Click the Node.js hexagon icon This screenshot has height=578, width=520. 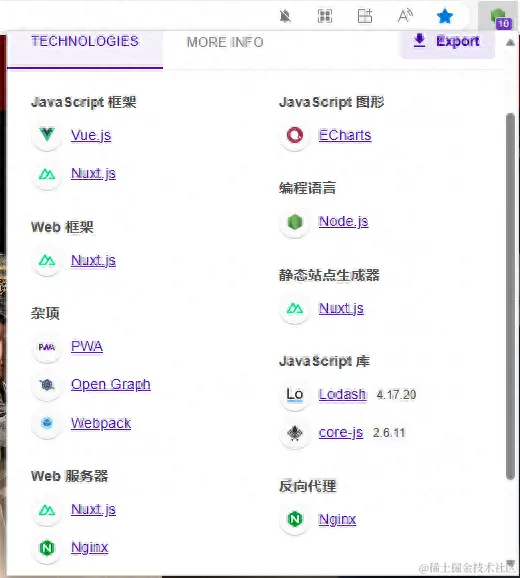click(x=295, y=222)
